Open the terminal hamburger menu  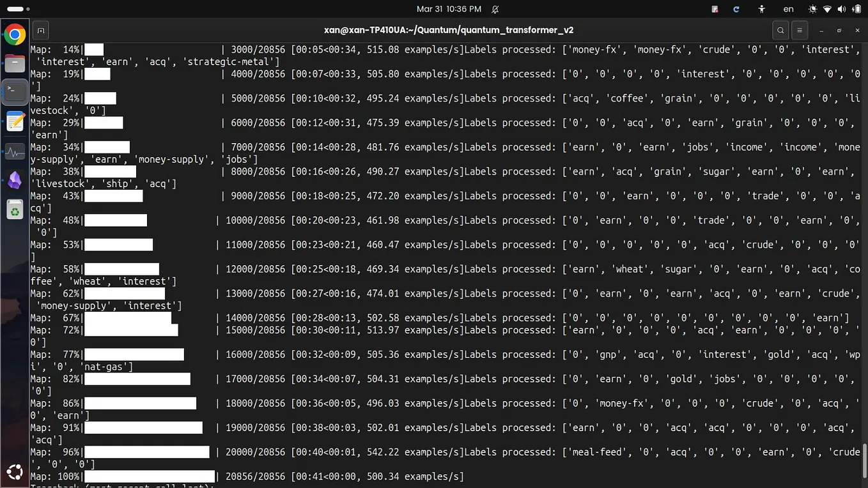pos(799,30)
